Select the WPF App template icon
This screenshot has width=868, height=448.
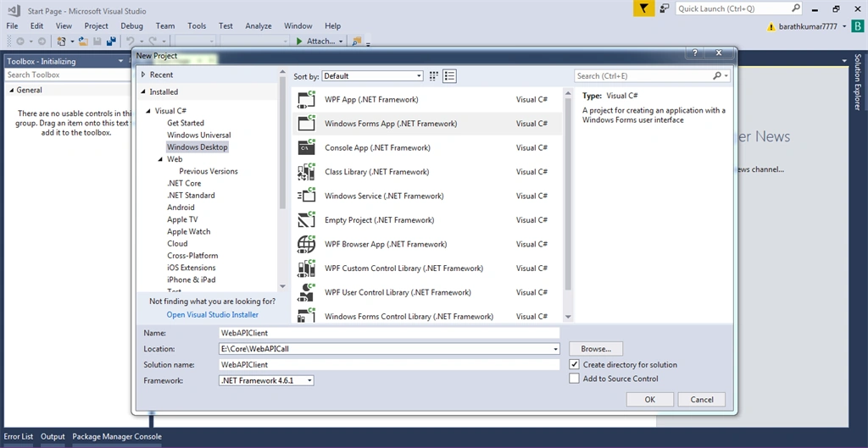tap(306, 100)
